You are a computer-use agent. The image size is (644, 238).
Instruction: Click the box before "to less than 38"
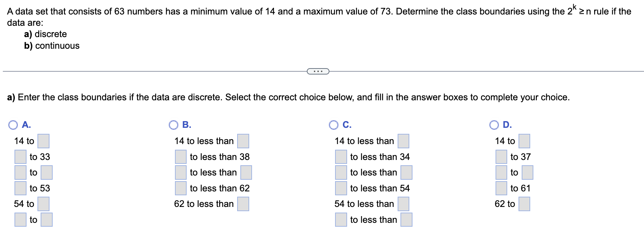[x=181, y=157]
